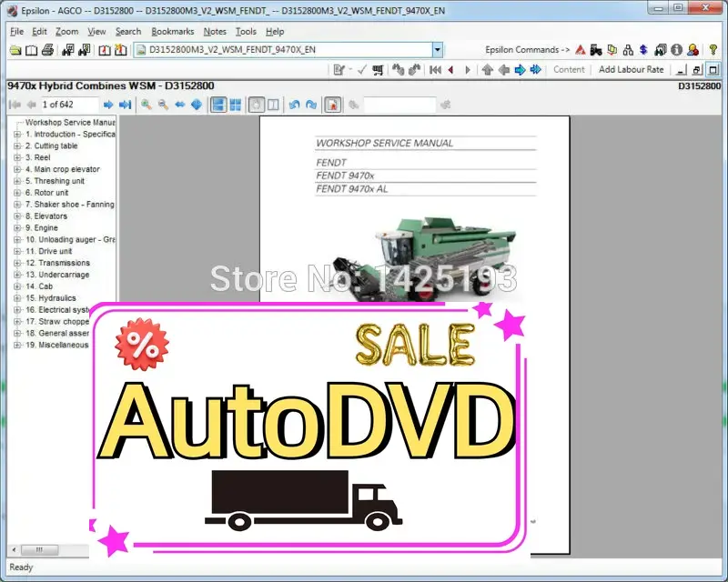Open the Bookmarks menu

173,32
